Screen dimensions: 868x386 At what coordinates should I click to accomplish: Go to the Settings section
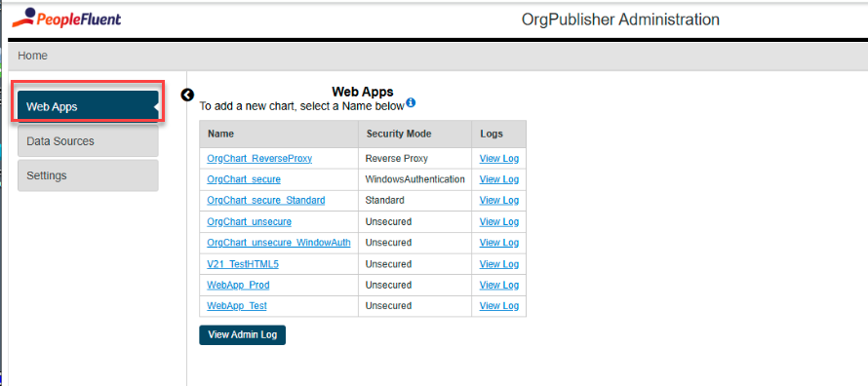88,175
